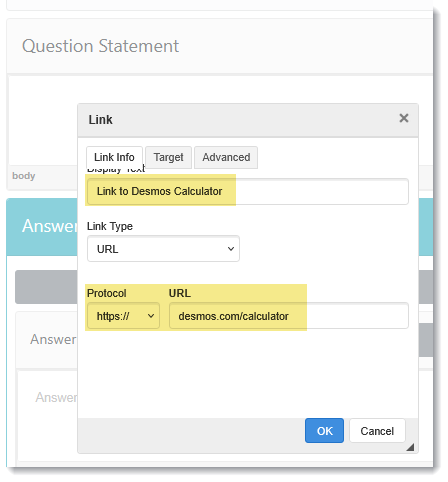This screenshot has width=448, height=482.
Task: Select the Advanced tab
Action: pos(226,157)
